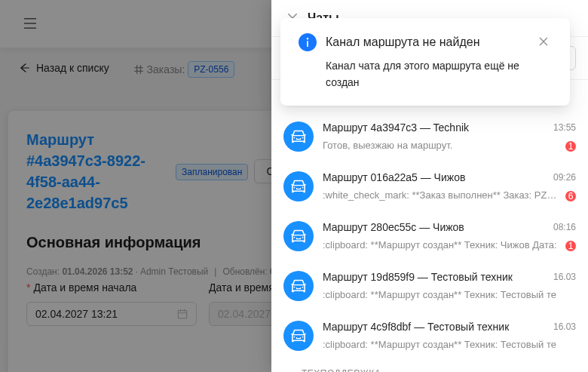
Task: Click the blue info icon in notification
Action: coord(308,42)
